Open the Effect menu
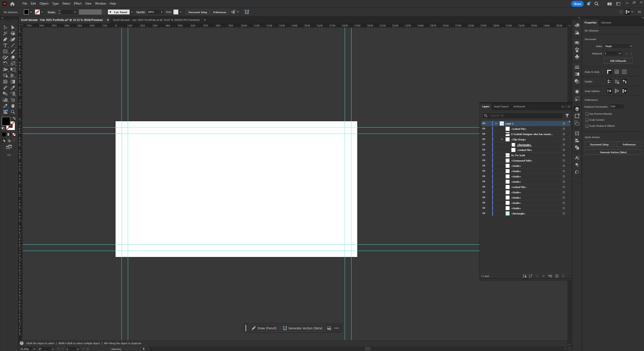 point(77,4)
